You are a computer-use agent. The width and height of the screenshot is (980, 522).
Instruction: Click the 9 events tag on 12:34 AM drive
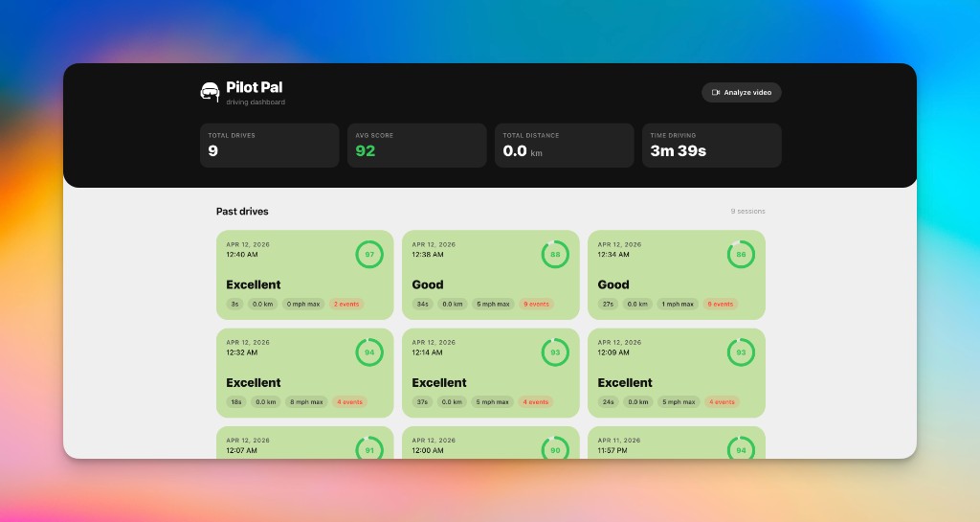point(720,305)
